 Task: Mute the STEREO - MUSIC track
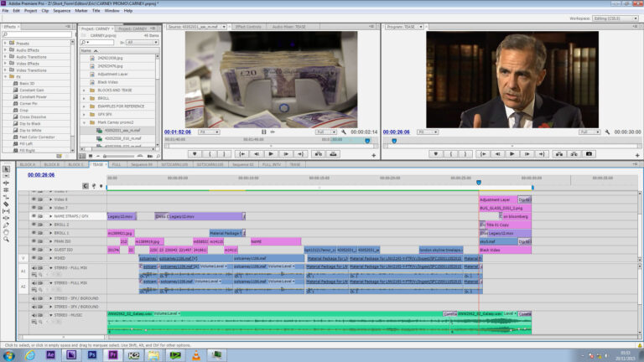[x=34, y=315]
